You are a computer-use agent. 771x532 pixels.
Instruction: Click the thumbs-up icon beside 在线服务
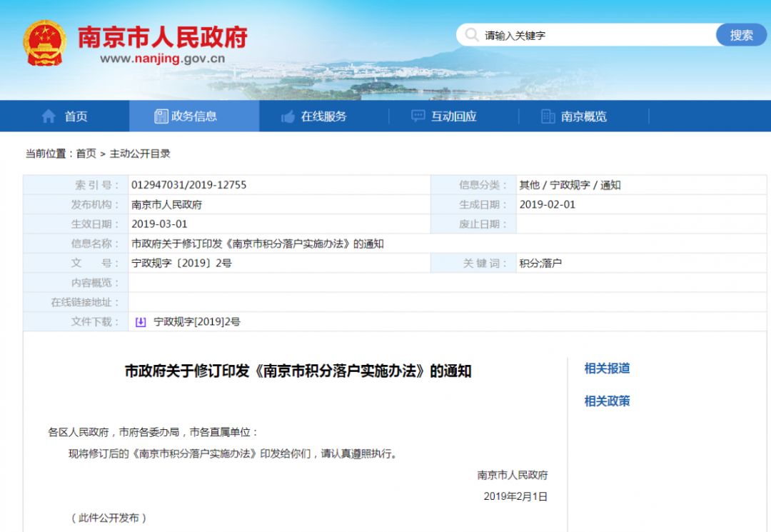tap(288, 116)
